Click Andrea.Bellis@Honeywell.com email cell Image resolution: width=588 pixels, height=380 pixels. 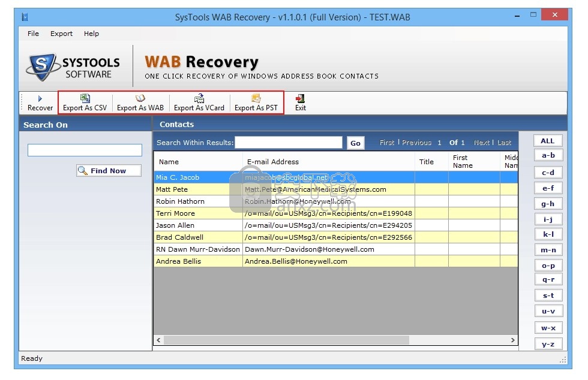[329, 261]
